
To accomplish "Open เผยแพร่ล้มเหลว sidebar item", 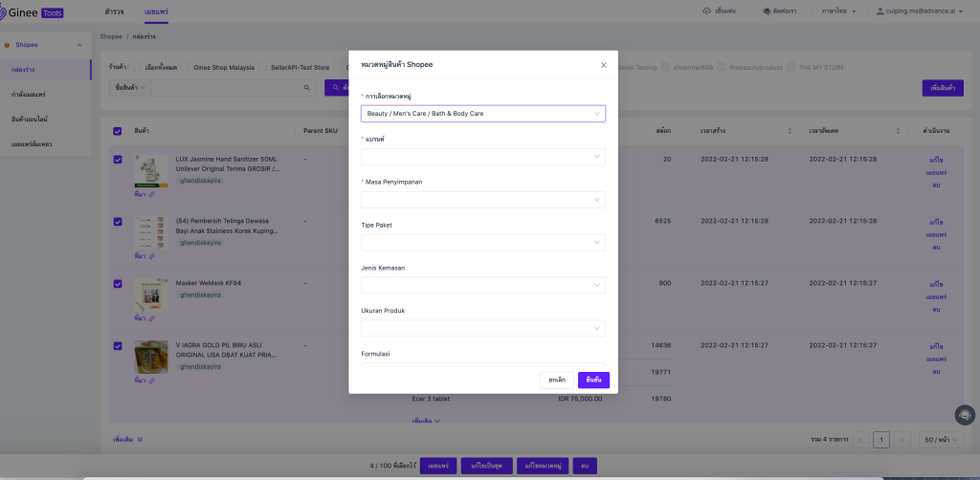I will [x=46, y=144].
